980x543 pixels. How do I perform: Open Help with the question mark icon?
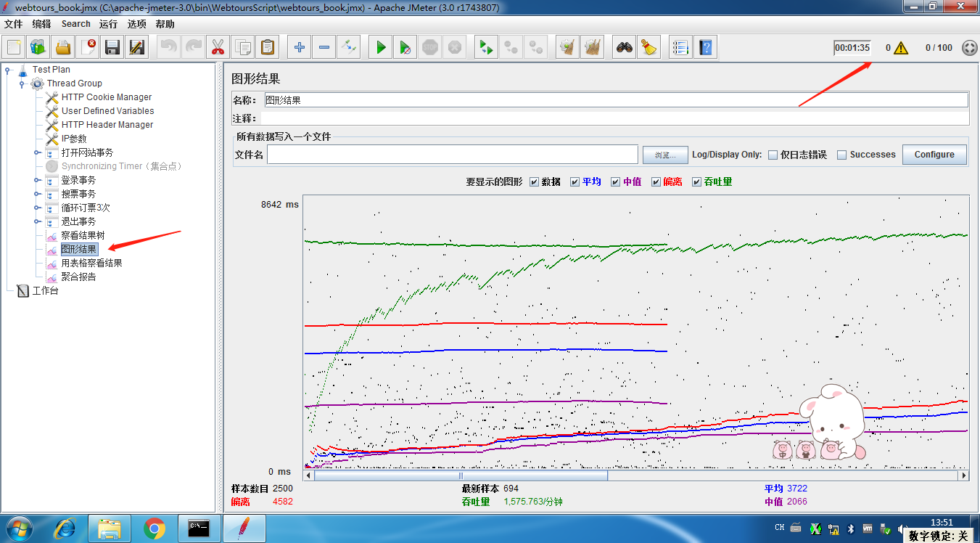[705, 48]
